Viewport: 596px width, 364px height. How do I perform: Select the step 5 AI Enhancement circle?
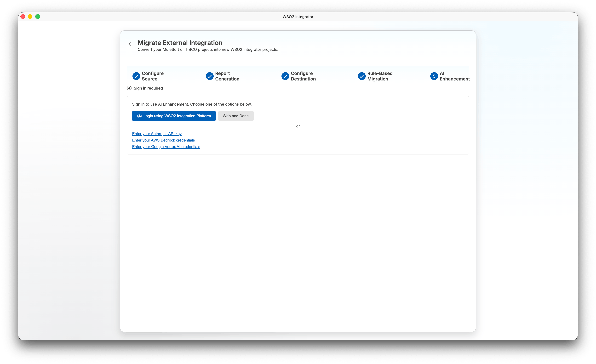434,76
